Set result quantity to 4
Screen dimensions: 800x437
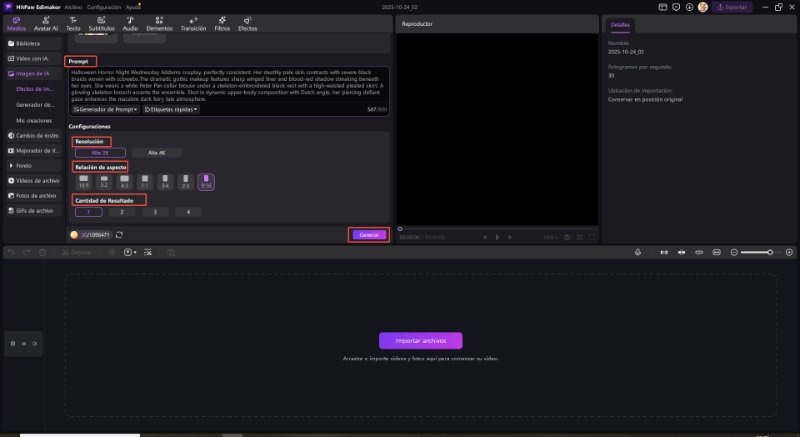point(187,212)
